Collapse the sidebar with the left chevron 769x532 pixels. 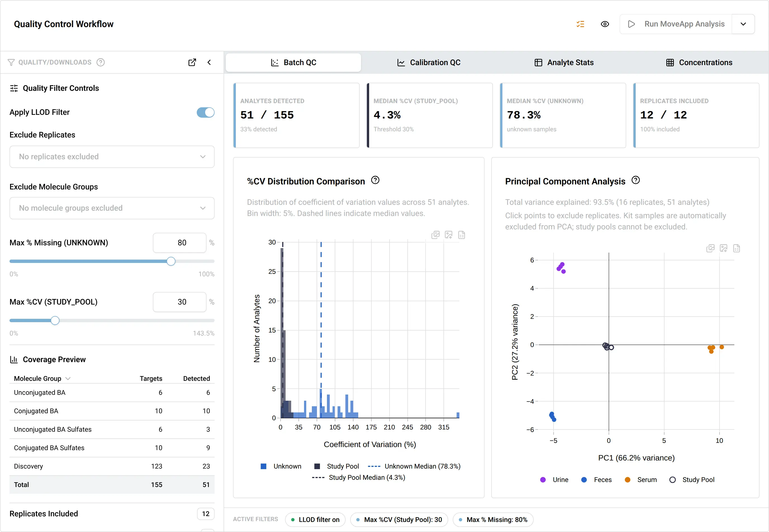pyautogui.click(x=209, y=62)
